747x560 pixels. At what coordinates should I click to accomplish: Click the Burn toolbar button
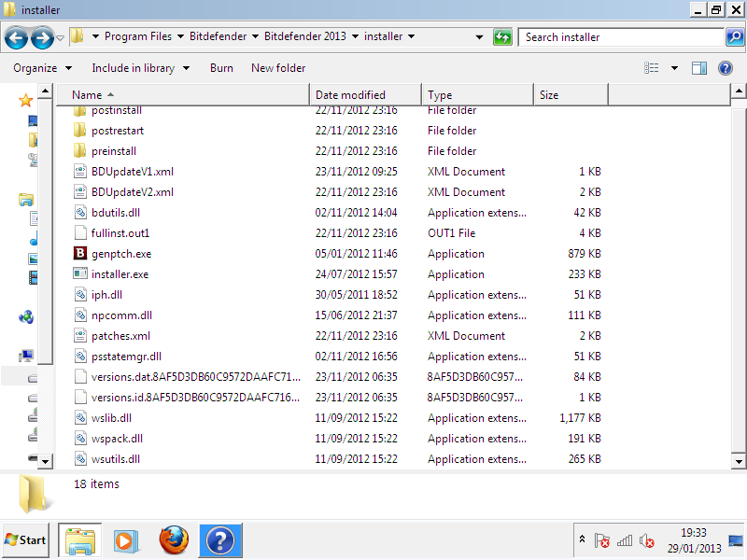(x=221, y=68)
